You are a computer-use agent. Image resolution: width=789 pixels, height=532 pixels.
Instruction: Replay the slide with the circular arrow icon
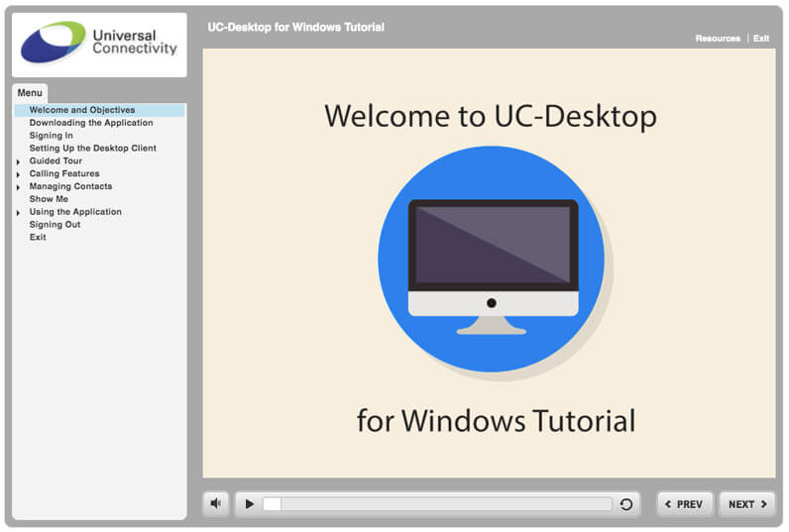[x=626, y=504]
